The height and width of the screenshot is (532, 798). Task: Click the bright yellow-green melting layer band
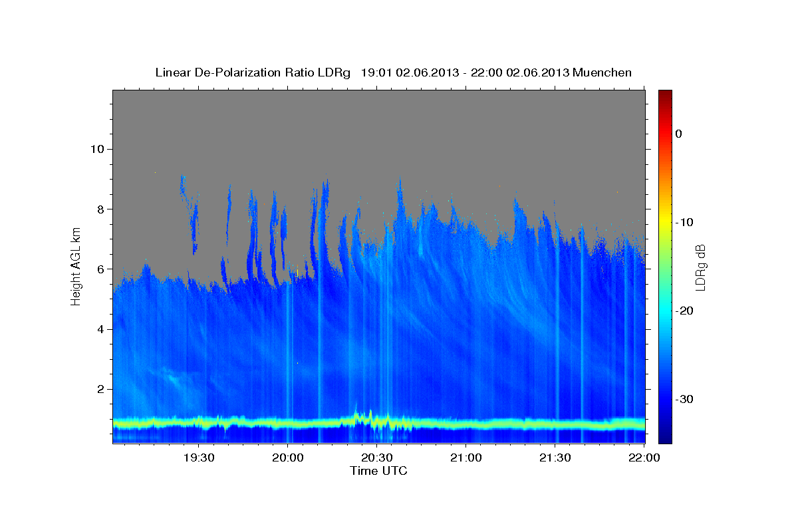click(378, 423)
